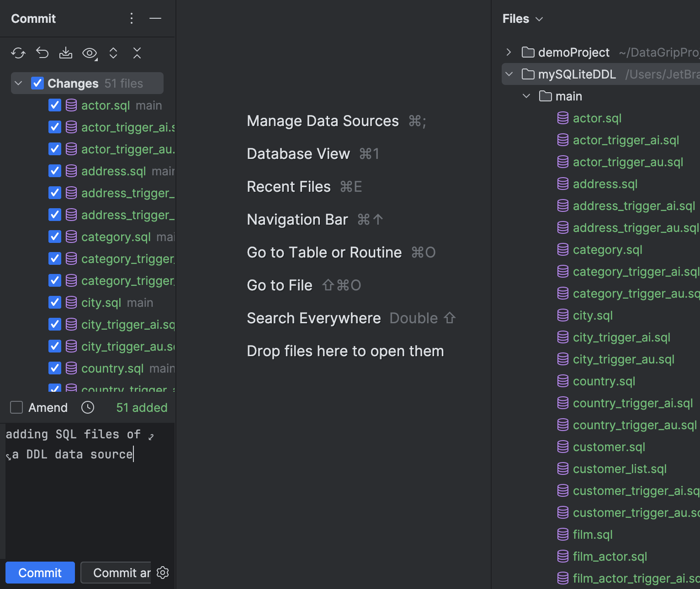The image size is (700, 589).
Task: Open the Commit panel options menu
Action: coord(132,18)
